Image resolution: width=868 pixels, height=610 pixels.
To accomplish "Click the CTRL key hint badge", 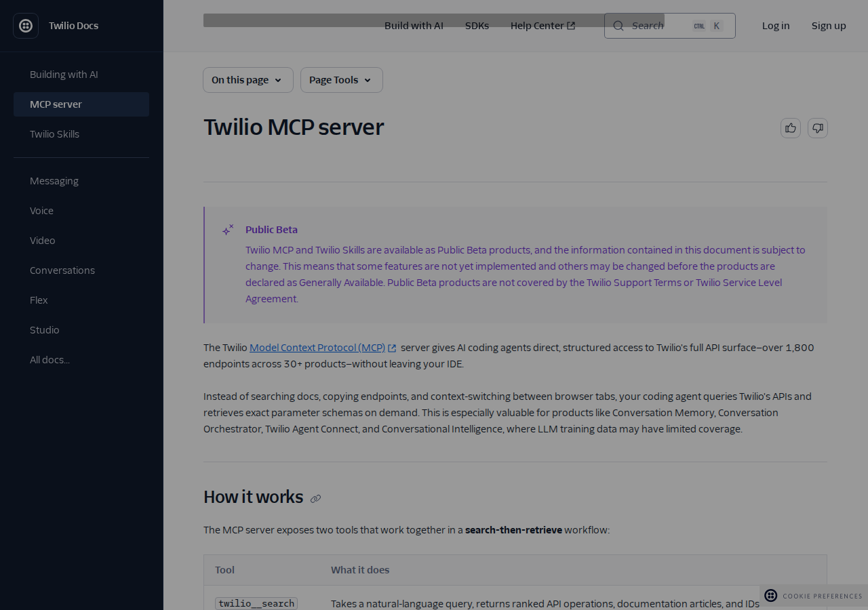I will (x=699, y=26).
